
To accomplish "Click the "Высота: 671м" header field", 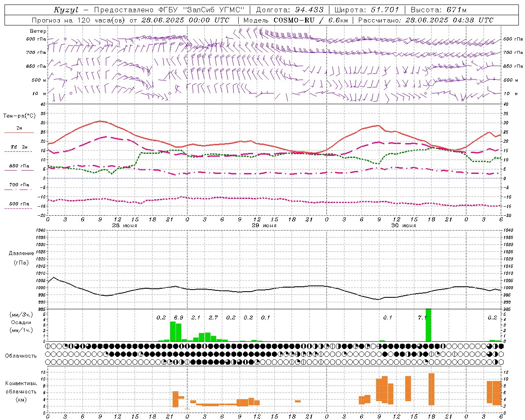I will (x=438, y=10).
